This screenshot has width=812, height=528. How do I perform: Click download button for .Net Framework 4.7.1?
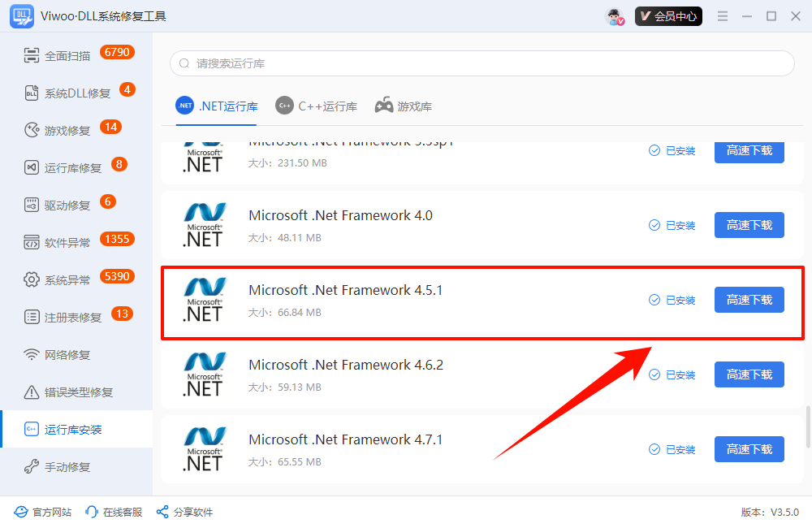click(749, 449)
